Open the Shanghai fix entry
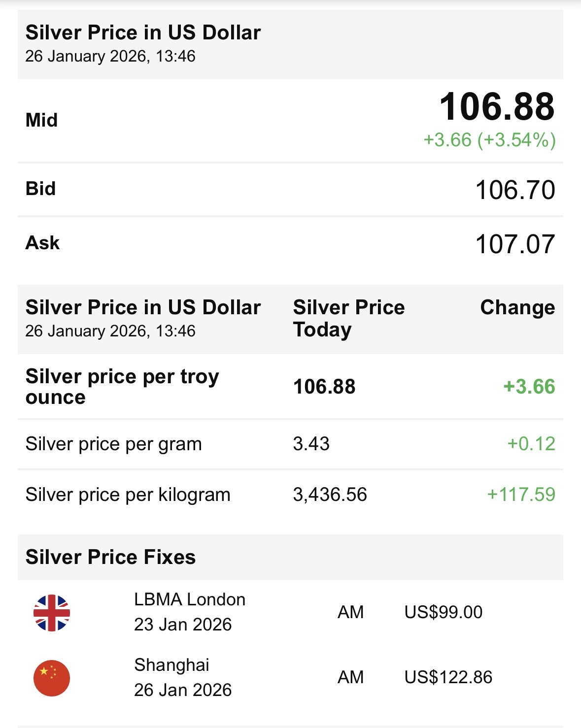The width and height of the screenshot is (581, 728). (290, 678)
